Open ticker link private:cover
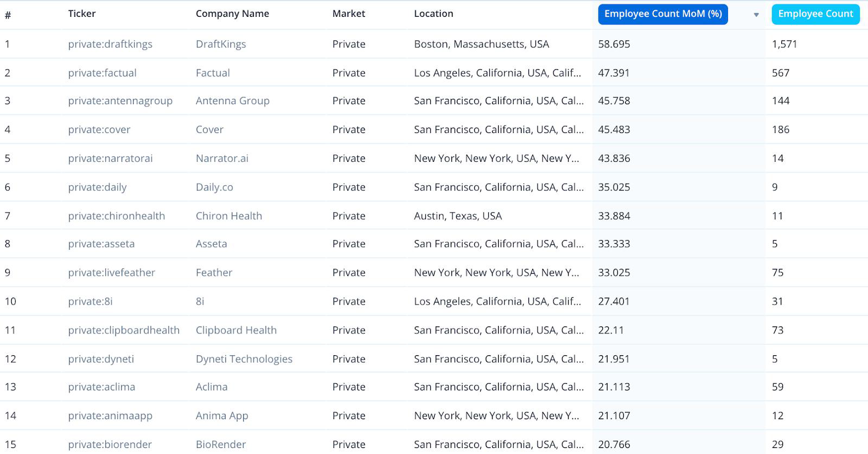The height and width of the screenshot is (454, 868). 99,129
